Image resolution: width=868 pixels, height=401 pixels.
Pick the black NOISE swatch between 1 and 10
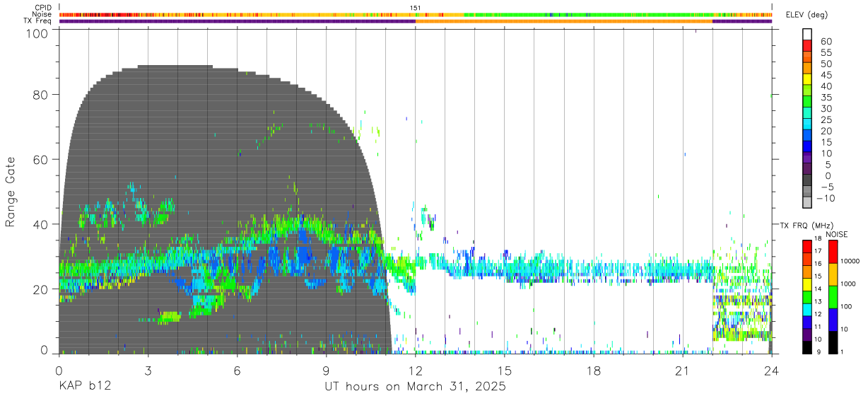832,342
